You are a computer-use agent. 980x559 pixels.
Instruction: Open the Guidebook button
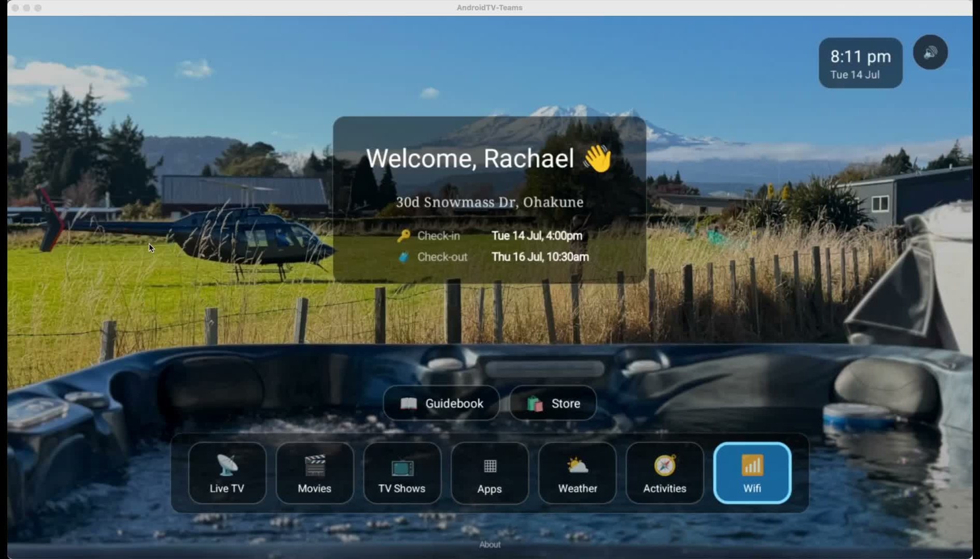[441, 403]
